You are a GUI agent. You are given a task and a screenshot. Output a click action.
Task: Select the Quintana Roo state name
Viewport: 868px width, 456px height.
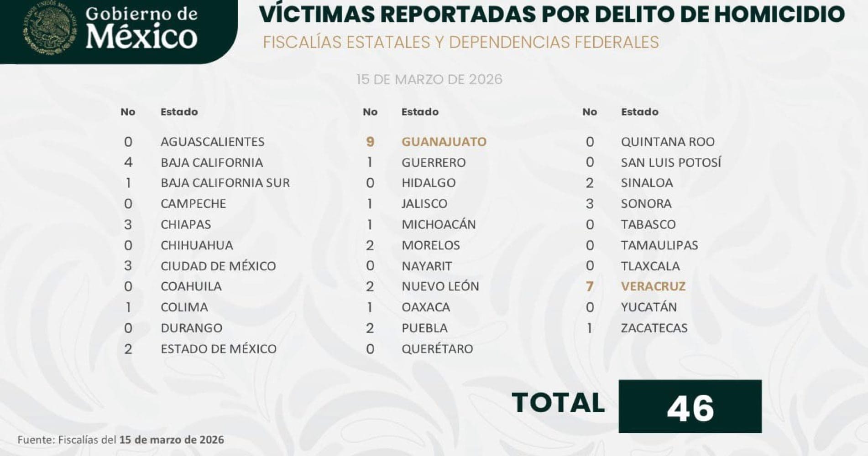[668, 142]
